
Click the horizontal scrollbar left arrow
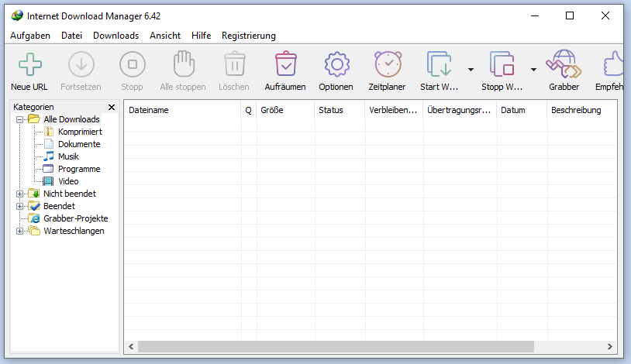(131, 346)
